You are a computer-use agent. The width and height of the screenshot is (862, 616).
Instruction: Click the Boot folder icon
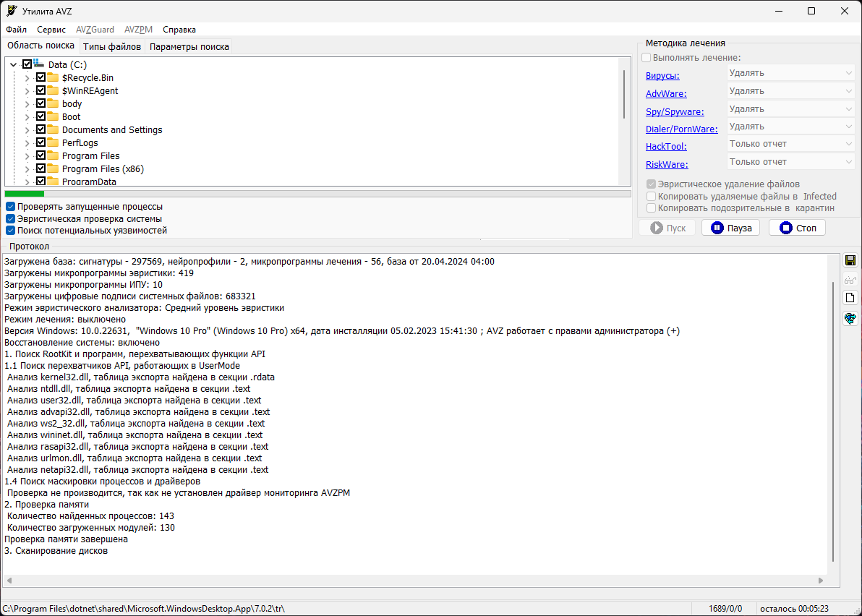point(53,116)
